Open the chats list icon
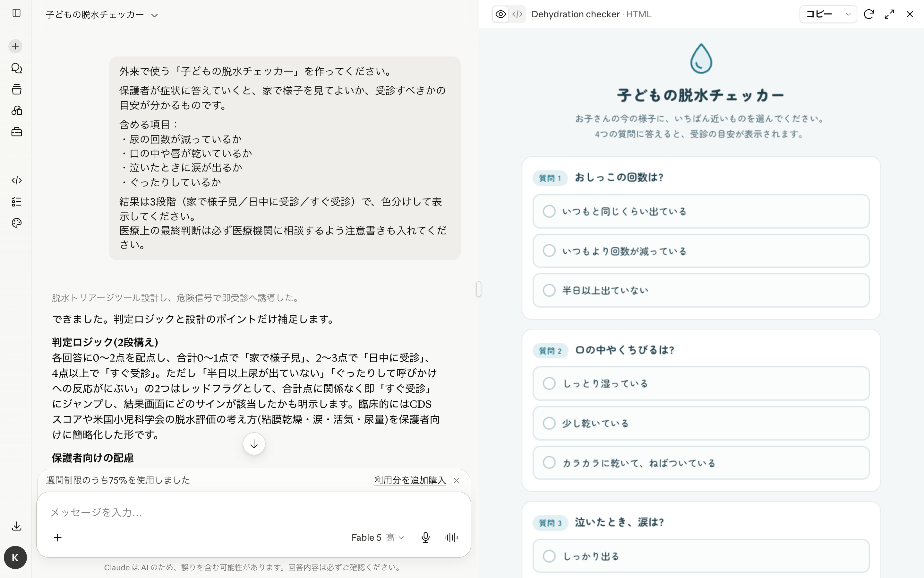 [x=16, y=68]
